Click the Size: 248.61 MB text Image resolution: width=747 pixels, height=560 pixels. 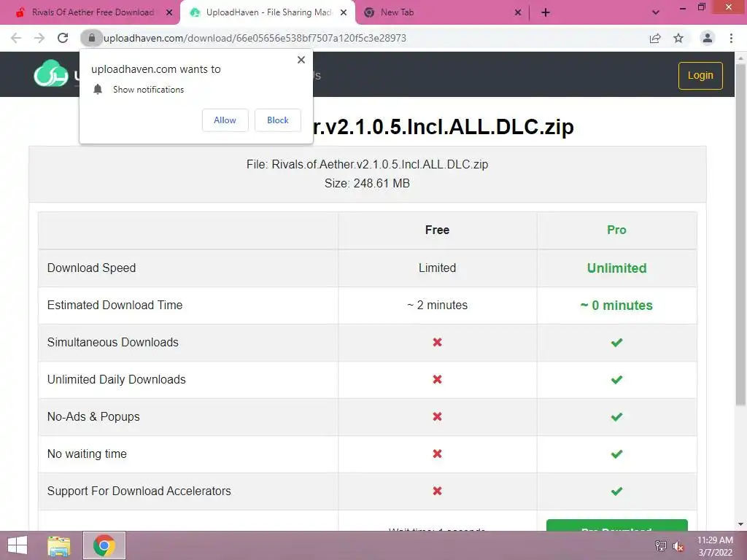point(368,183)
